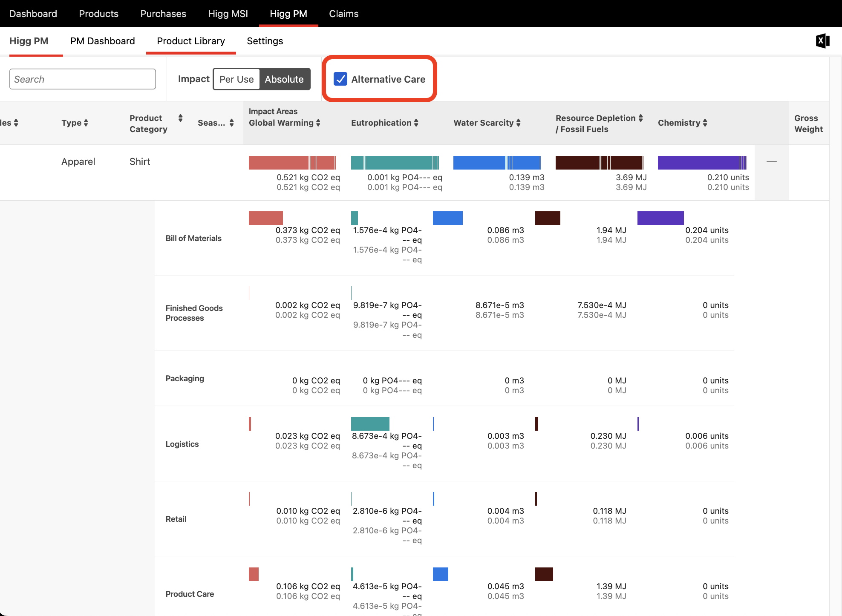The height and width of the screenshot is (616, 842).
Task: Sort by Global Warming impact
Action: click(x=284, y=123)
